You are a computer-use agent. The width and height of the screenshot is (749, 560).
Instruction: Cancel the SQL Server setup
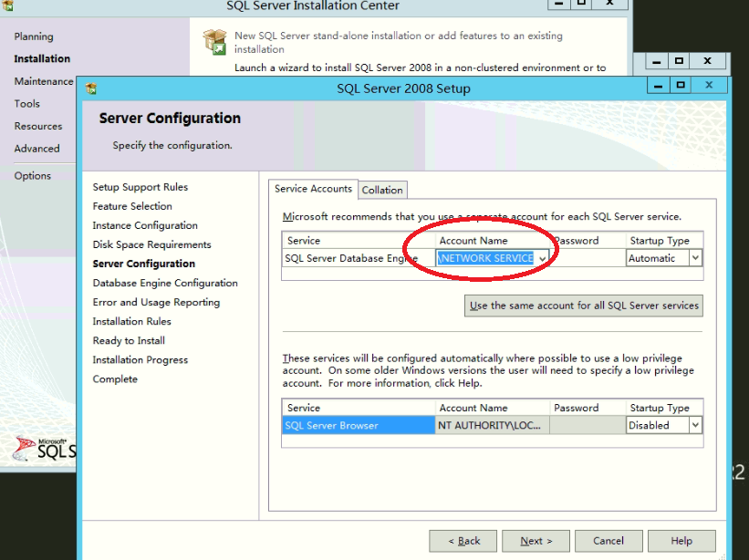[609, 541]
